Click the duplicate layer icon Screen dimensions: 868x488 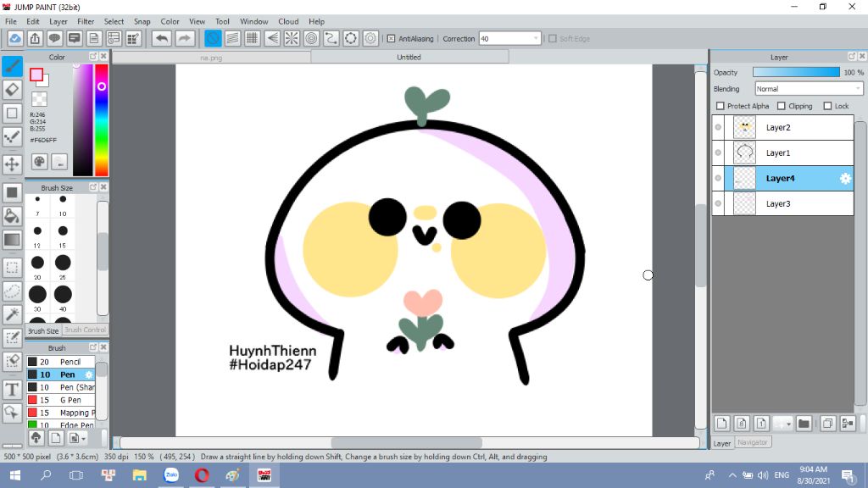827,424
